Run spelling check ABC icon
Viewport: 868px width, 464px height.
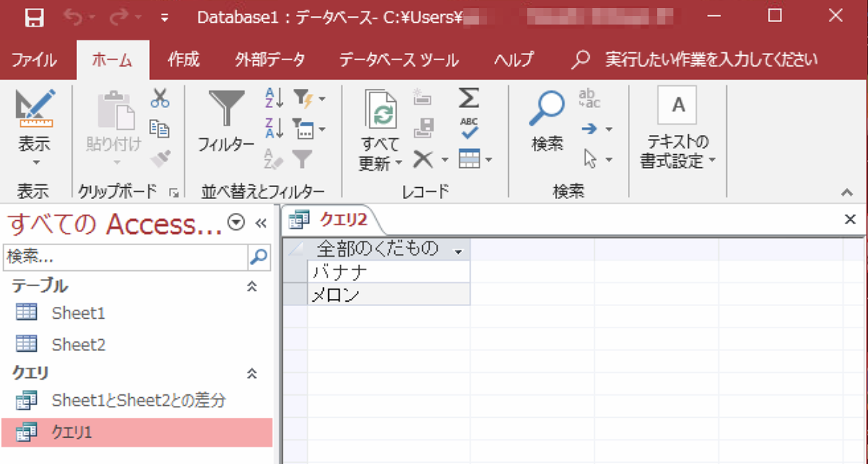pos(469,128)
